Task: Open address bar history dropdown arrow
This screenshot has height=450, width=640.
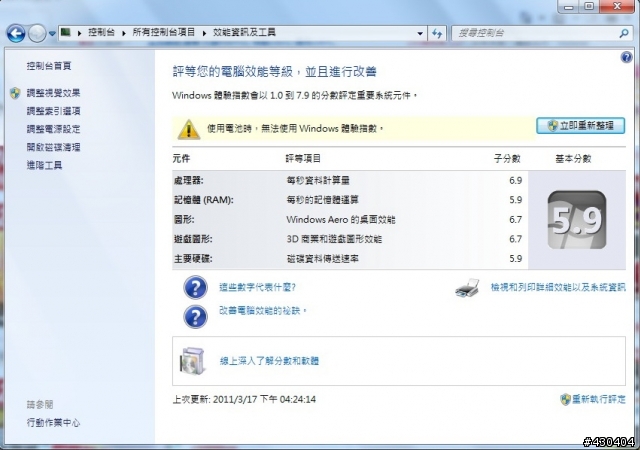Action: click(x=420, y=33)
